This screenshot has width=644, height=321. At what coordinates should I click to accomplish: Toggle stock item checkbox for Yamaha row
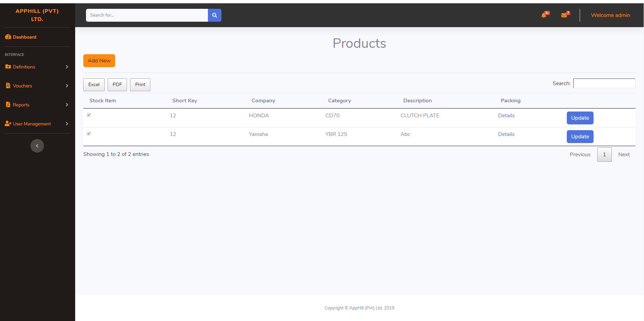(x=89, y=134)
